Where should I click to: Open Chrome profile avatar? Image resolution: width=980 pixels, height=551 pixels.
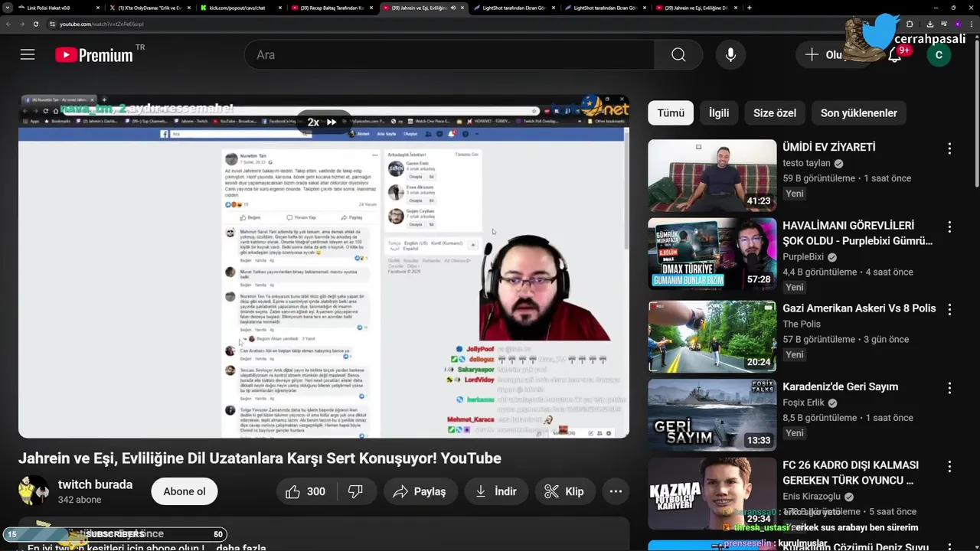click(x=957, y=24)
